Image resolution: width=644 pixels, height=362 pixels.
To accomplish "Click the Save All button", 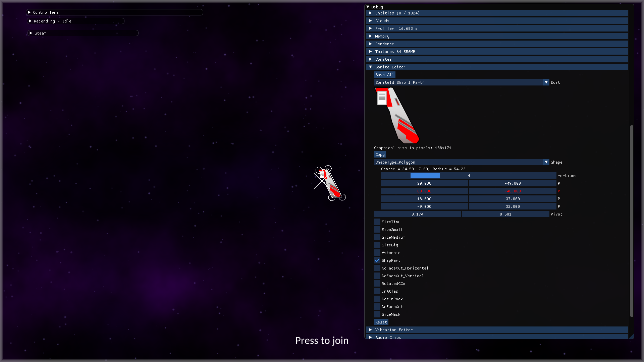I will pyautogui.click(x=384, y=75).
